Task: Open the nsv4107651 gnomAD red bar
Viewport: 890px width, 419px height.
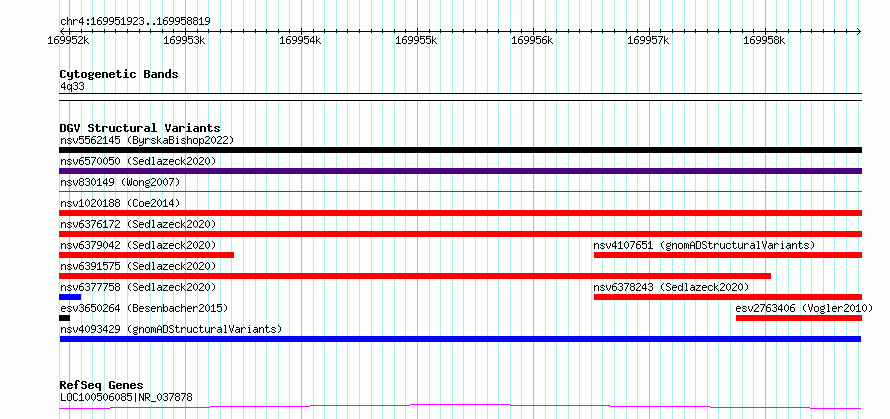Action: click(x=728, y=255)
